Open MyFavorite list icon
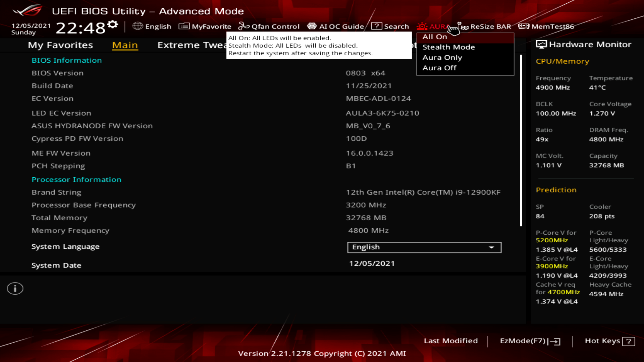Screen dimensions: 644x362 (x=184, y=26)
